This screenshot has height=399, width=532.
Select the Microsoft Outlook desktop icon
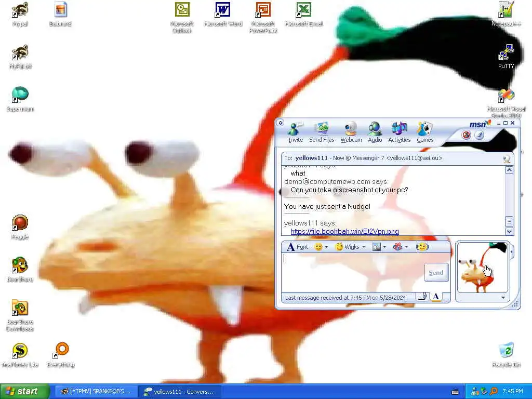(182, 18)
